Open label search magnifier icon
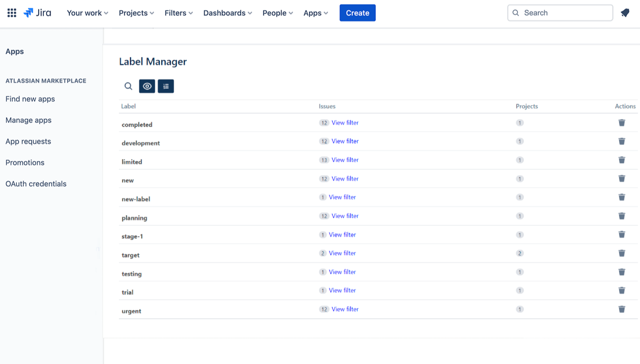 tap(128, 86)
